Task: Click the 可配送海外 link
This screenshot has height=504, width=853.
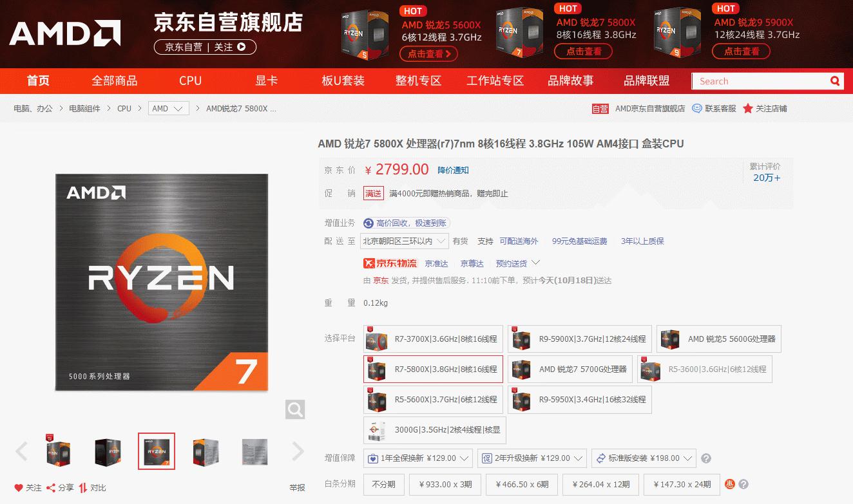Action: coord(519,241)
